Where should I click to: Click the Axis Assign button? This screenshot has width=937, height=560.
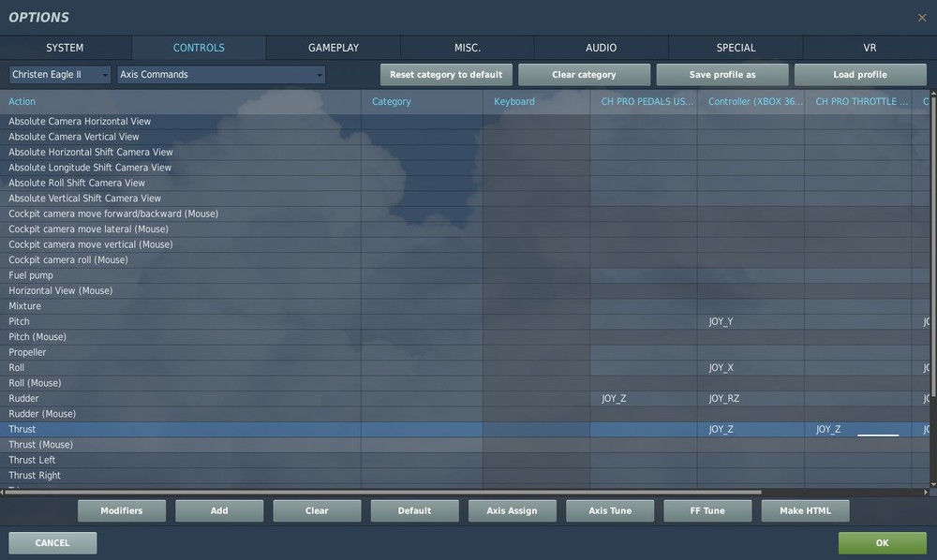click(513, 511)
